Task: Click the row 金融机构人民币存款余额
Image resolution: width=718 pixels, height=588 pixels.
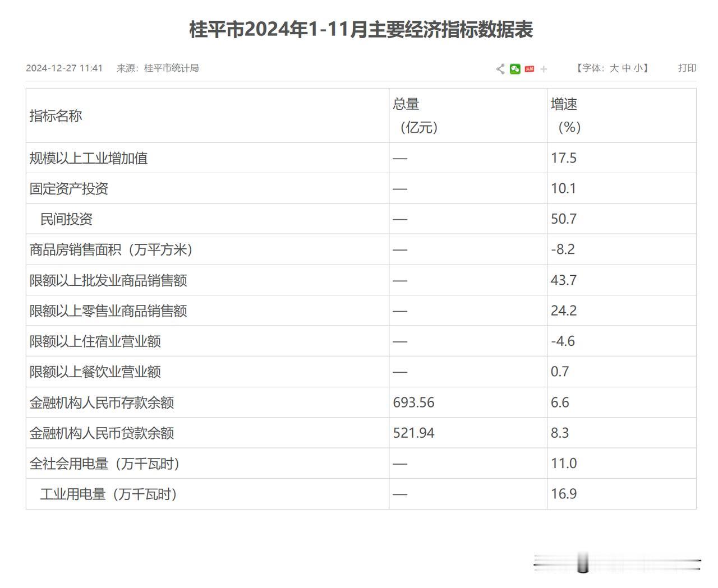Action: point(361,402)
